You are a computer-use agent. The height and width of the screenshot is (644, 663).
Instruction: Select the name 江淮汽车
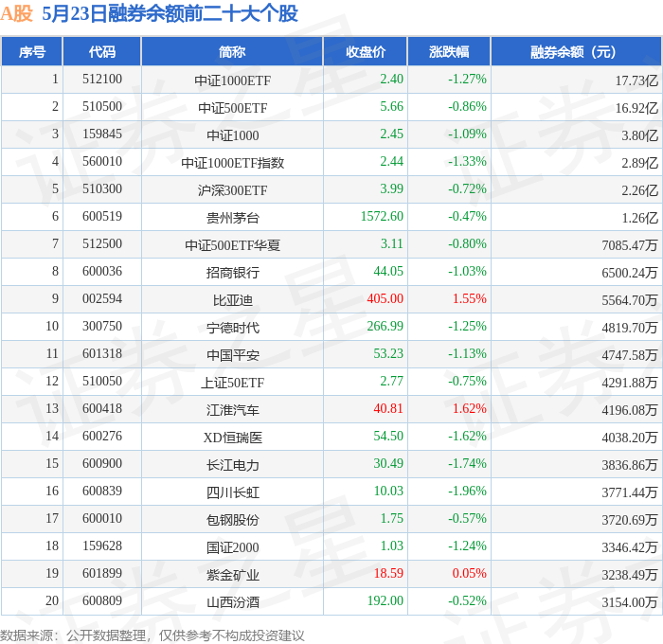(x=233, y=410)
